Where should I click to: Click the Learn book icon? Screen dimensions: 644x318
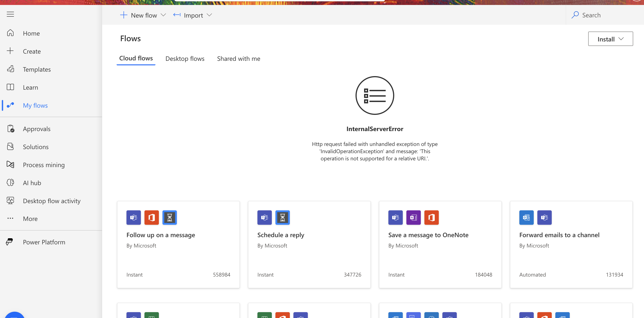coord(10,87)
